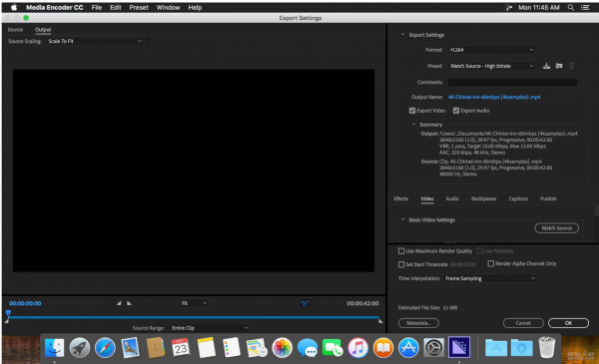
Task: Open Reminders icon in dock
Action: tap(232, 348)
